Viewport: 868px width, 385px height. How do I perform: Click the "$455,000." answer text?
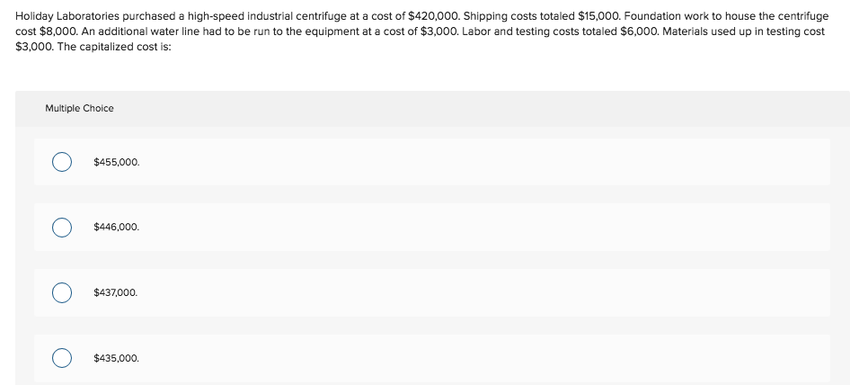click(117, 162)
